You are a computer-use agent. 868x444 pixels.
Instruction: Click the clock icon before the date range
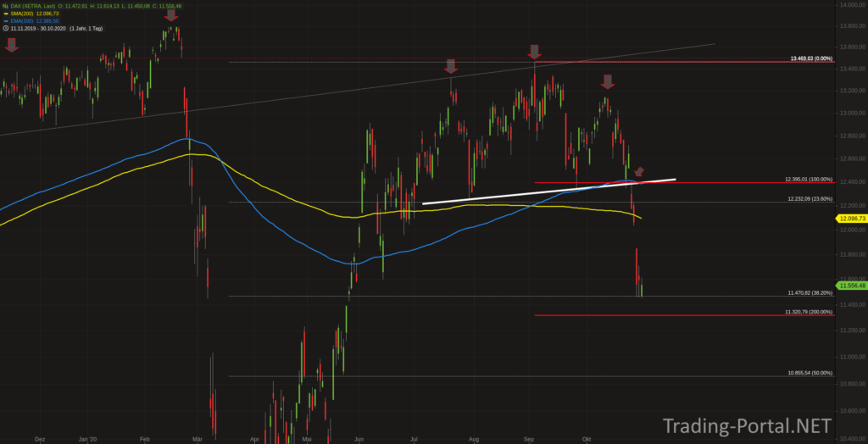coord(6,28)
